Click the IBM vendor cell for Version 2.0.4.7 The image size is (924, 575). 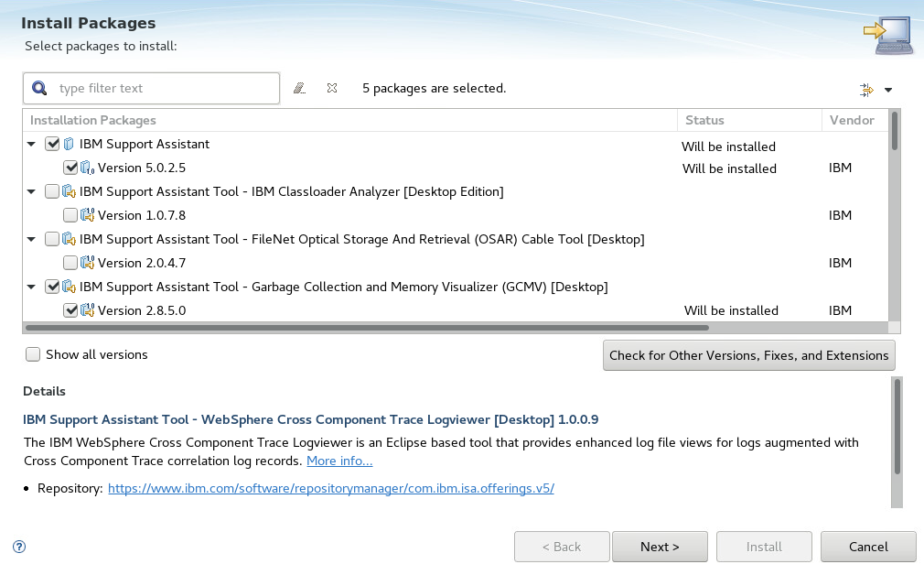point(840,263)
